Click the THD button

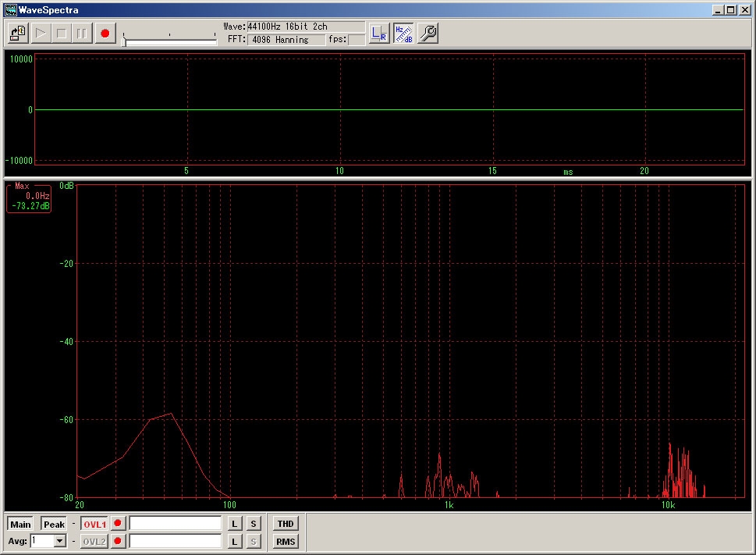click(286, 524)
